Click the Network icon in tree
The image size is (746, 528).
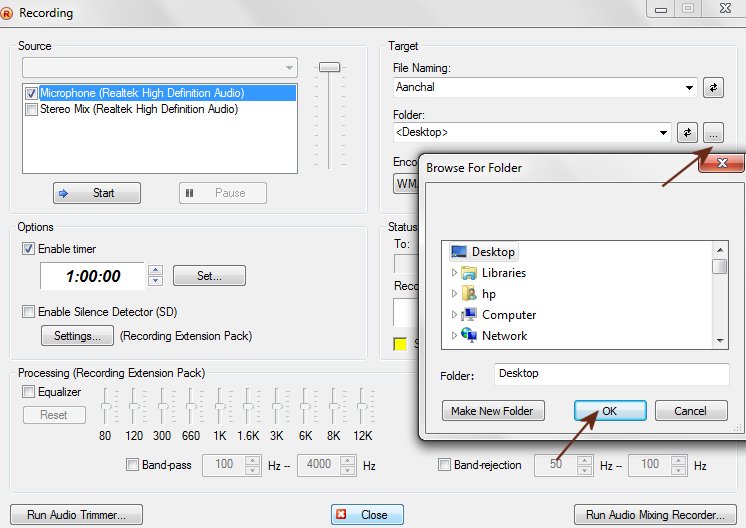coord(469,335)
